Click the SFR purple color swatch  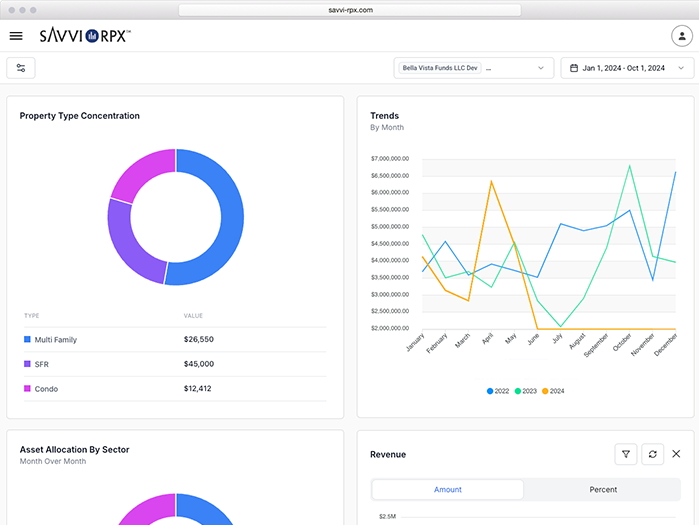[27, 364]
